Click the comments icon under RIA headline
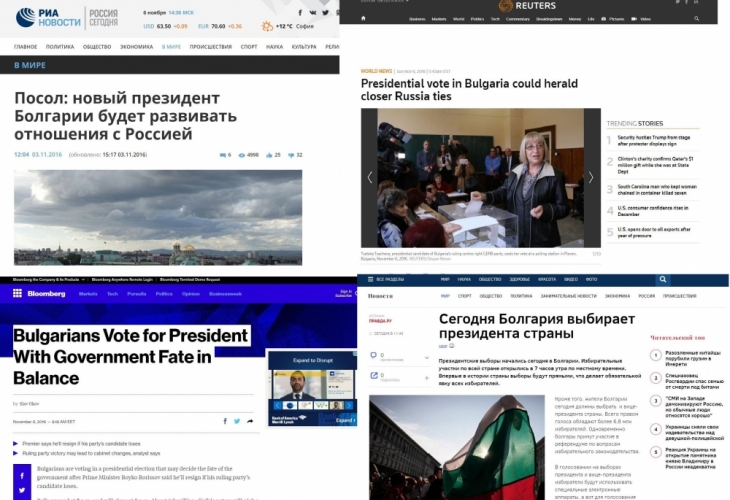Viewport: 730px width, 500px height. click(223, 155)
